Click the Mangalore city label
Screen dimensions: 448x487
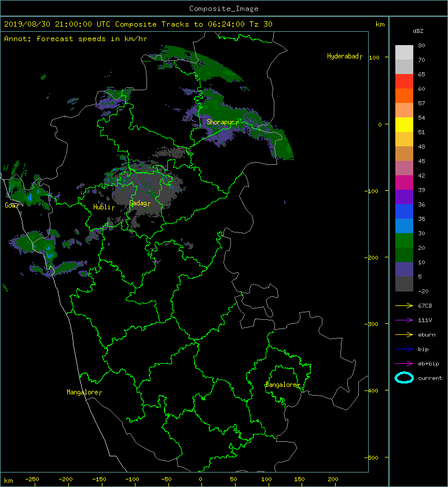click(x=84, y=392)
